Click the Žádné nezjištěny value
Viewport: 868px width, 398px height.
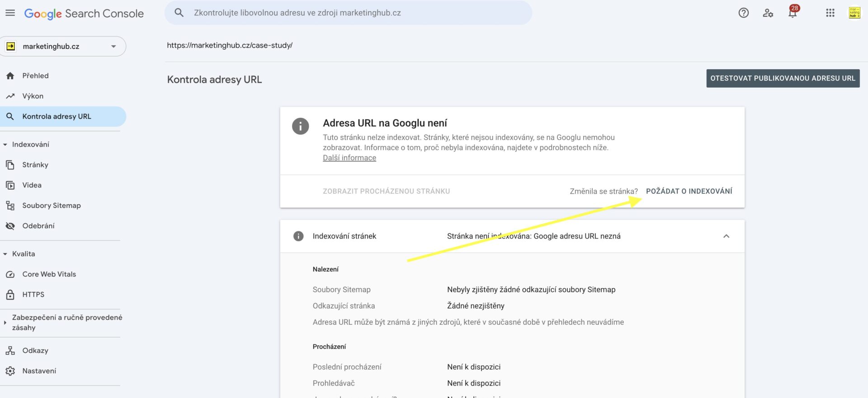tap(476, 306)
